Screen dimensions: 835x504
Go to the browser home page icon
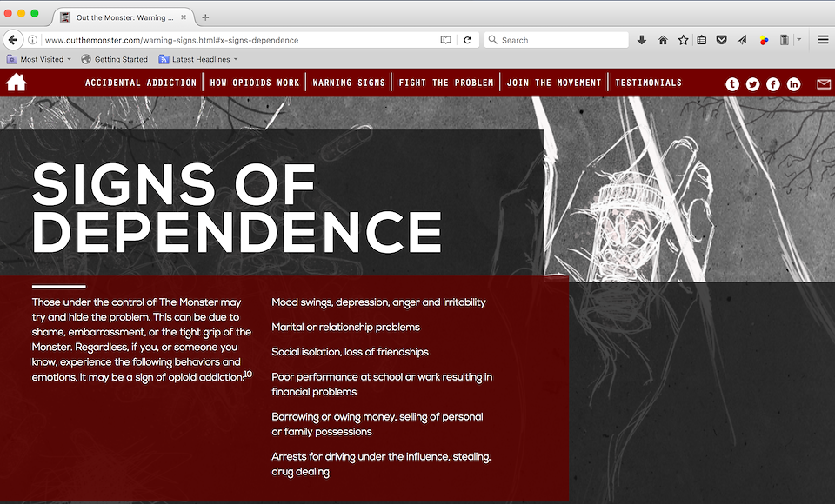click(663, 40)
